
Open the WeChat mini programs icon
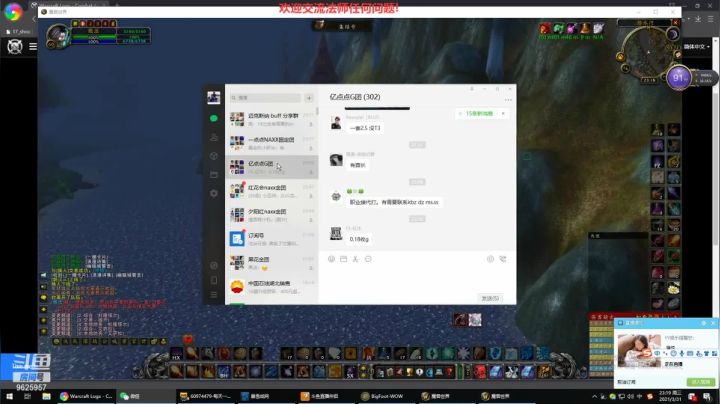click(x=214, y=265)
